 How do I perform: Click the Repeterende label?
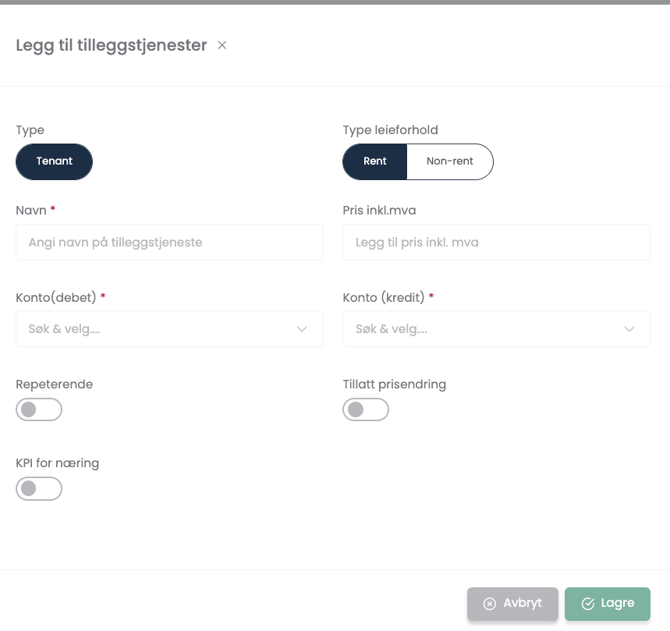pyautogui.click(x=54, y=384)
